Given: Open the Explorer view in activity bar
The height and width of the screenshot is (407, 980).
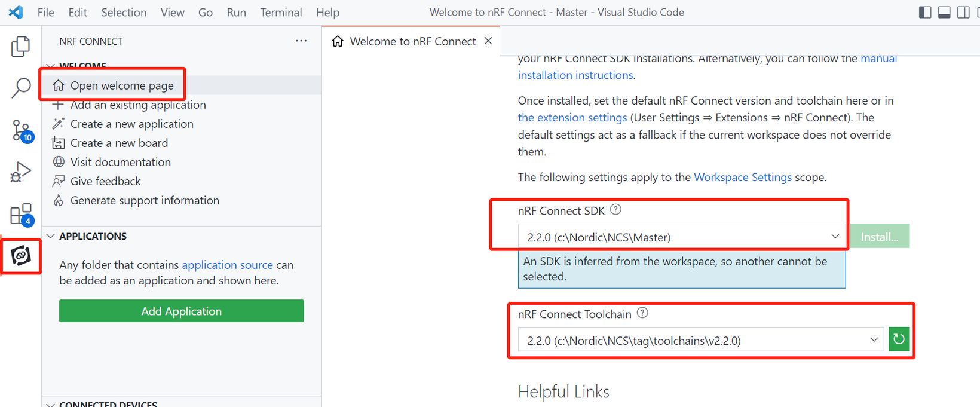Looking at the screenshot, I should coord(20,46).
